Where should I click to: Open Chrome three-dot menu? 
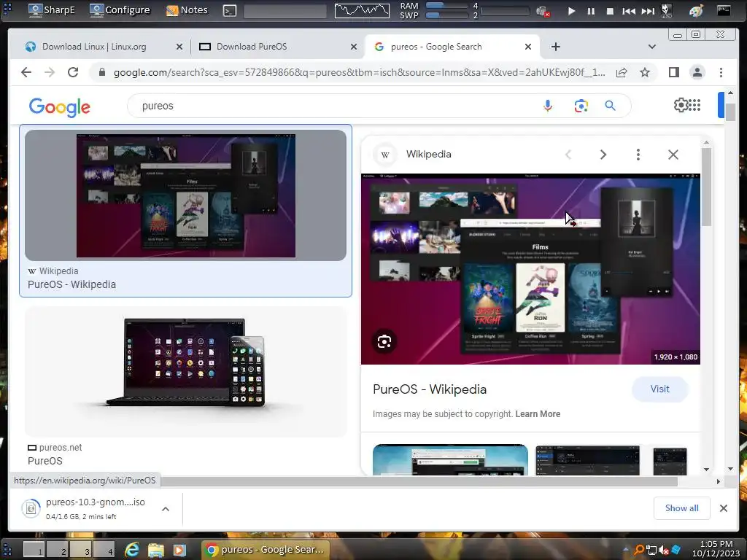tap(721, 72)
